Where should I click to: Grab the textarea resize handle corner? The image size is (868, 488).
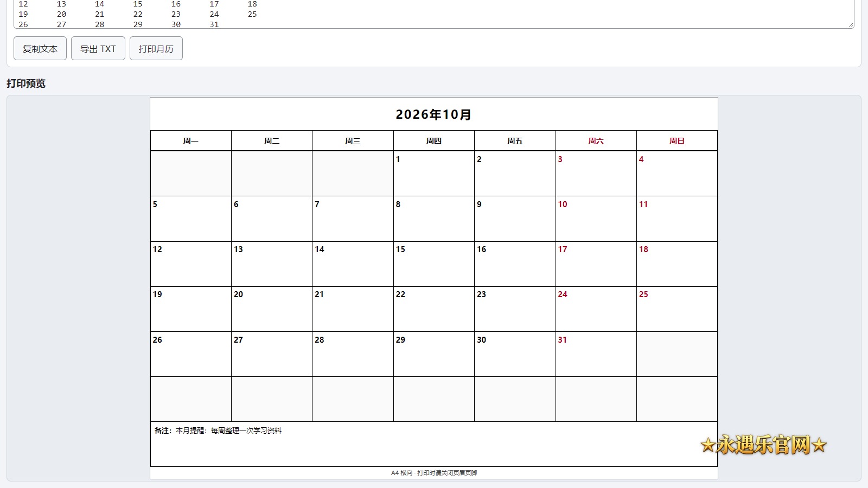point(851,25)
